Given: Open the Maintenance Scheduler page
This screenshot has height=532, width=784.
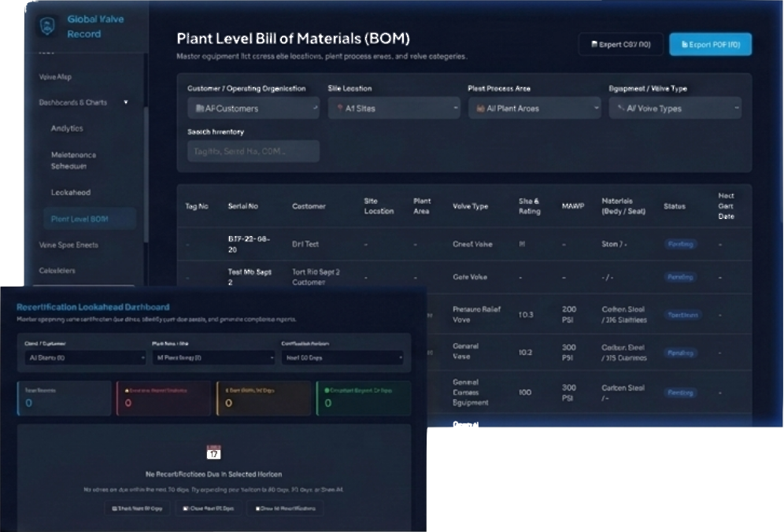Looking at the screenshot, I should point(73,161).
